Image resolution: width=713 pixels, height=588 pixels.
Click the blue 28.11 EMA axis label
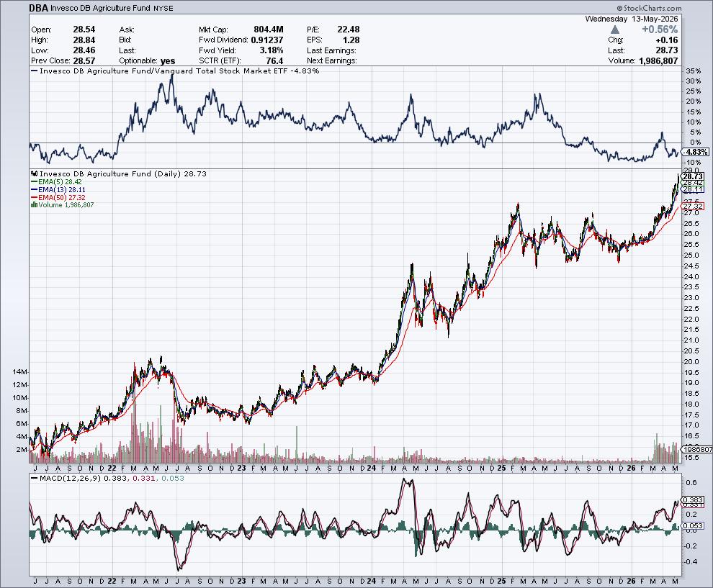pyautogui.click(x=693, y=189)
